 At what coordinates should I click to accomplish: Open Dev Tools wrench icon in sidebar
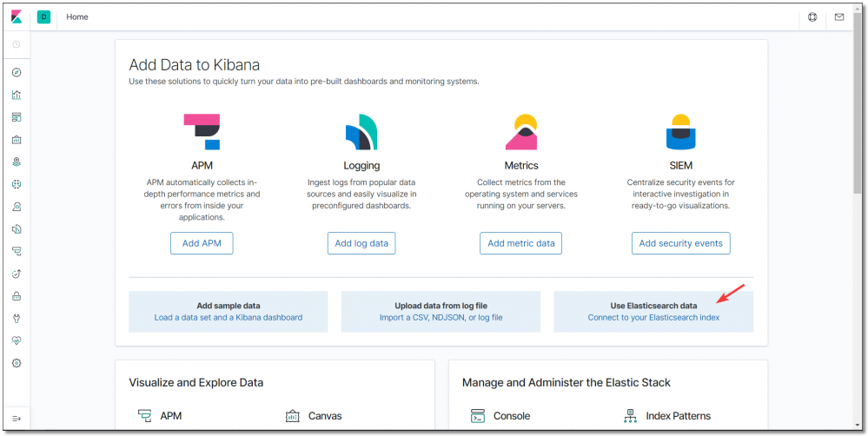[17, 318]
